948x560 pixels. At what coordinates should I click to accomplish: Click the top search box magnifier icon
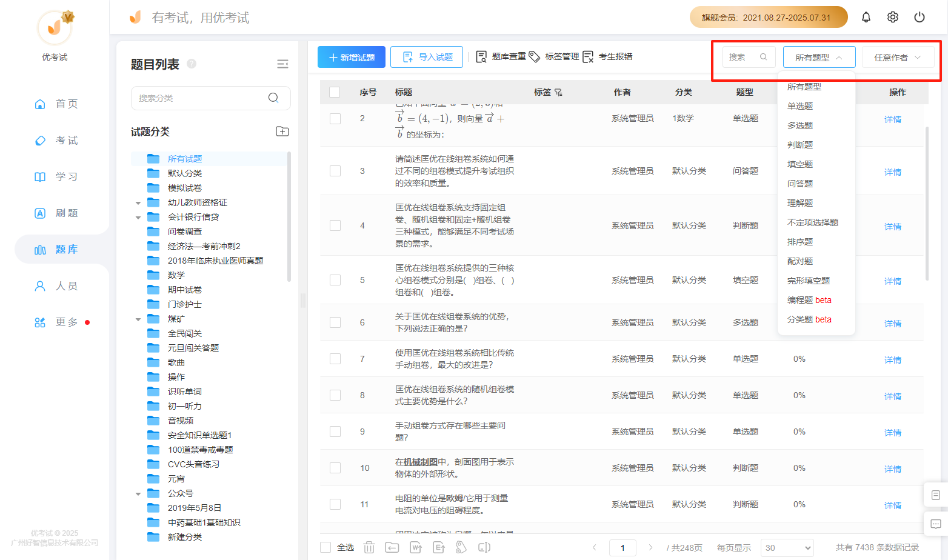click(x=764, y=57)
